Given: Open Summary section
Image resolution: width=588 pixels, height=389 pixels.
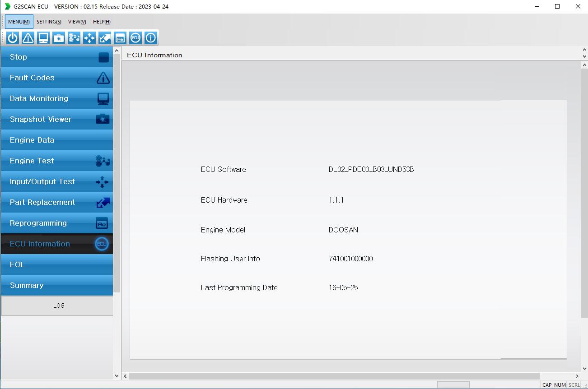Looking at the screenshot, I should [57, 285].
